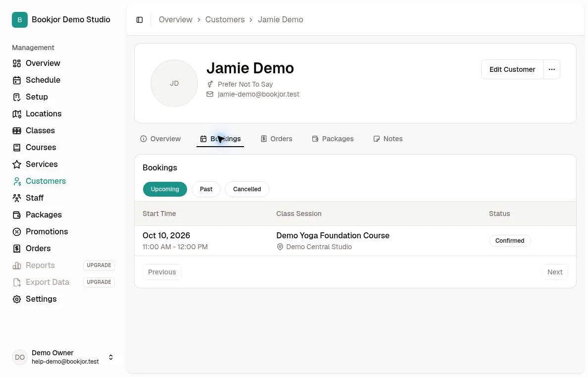Click the Class Session column header
This screenshot has height=377, width=588.
tap(299, 214)
